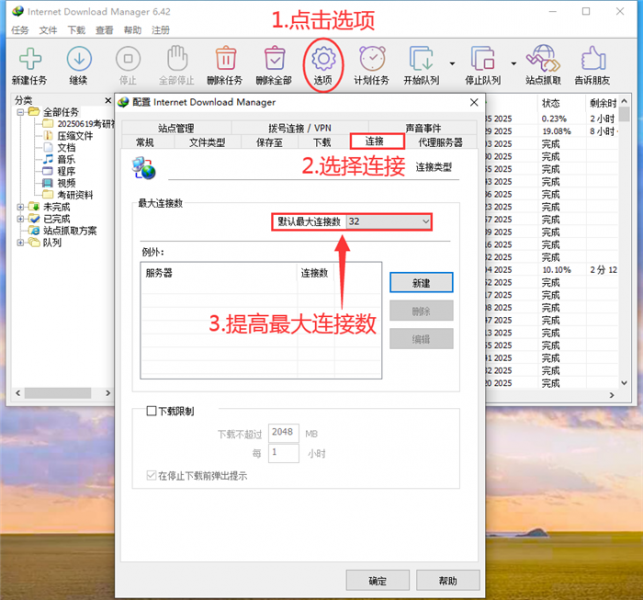Select the 压缩文件 category
Image resolution: width=643 pixels, height=600 pixels.
pos(75,136)
